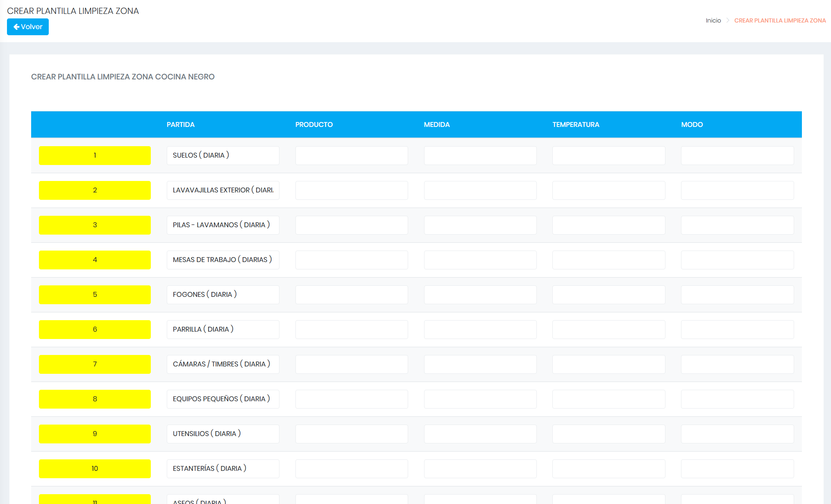This screenshot has width=831, height=504.
Task: Open the Inicio breadcrumb link
Action: click(713, 20)
